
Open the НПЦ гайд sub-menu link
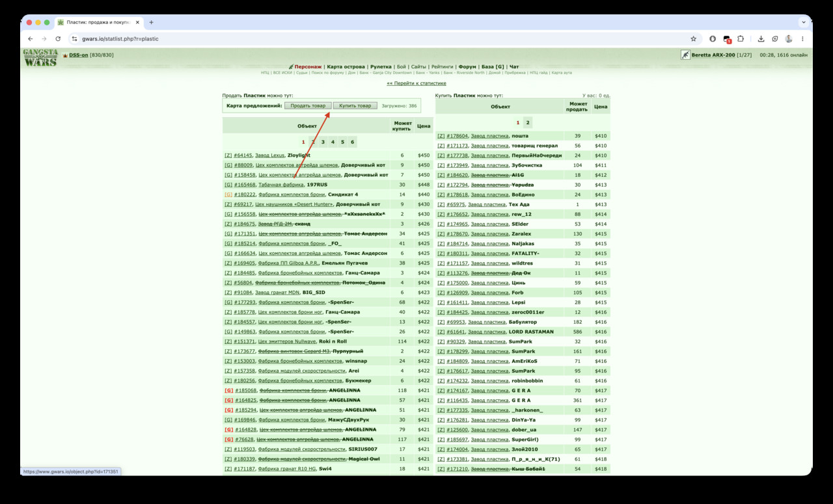[x=539, y=73]
